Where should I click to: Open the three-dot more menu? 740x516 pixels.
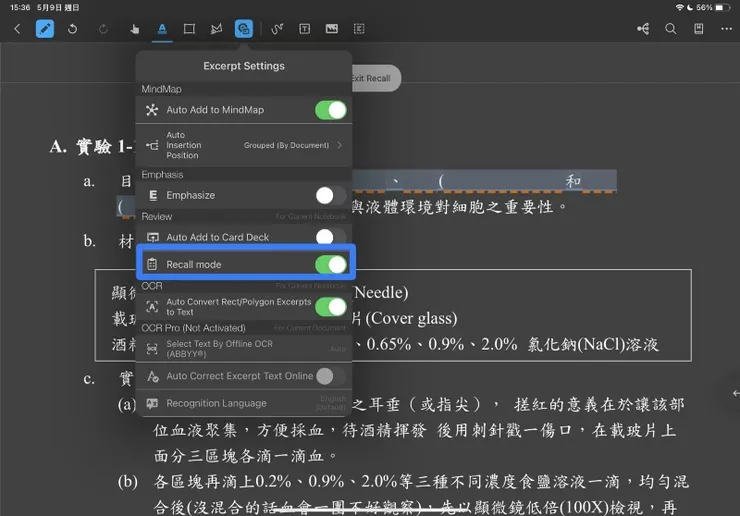click(726, 29)
